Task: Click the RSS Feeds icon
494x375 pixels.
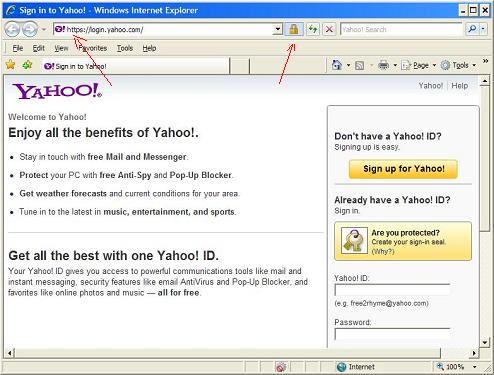Action: [359, 65]
